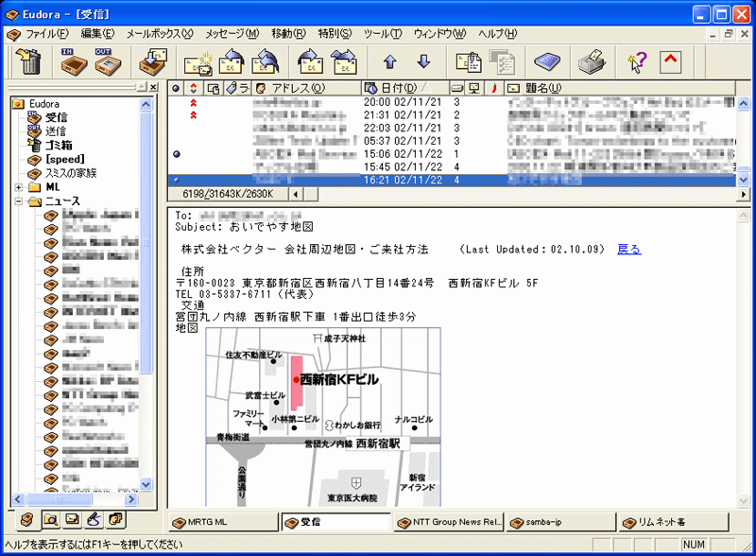Click the 戻る link in message
756x556 pixels.
coord(628,250)
